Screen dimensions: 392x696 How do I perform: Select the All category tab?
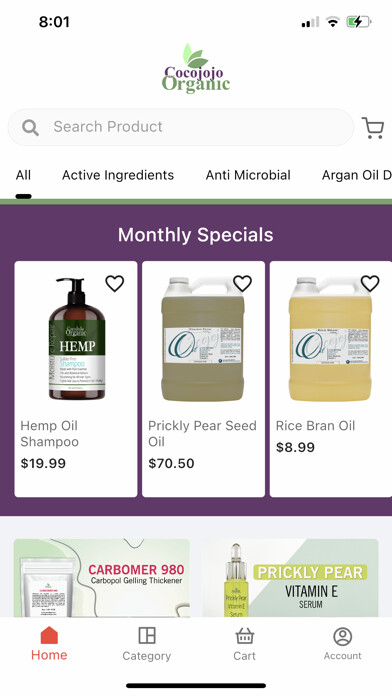coord(23,175)
